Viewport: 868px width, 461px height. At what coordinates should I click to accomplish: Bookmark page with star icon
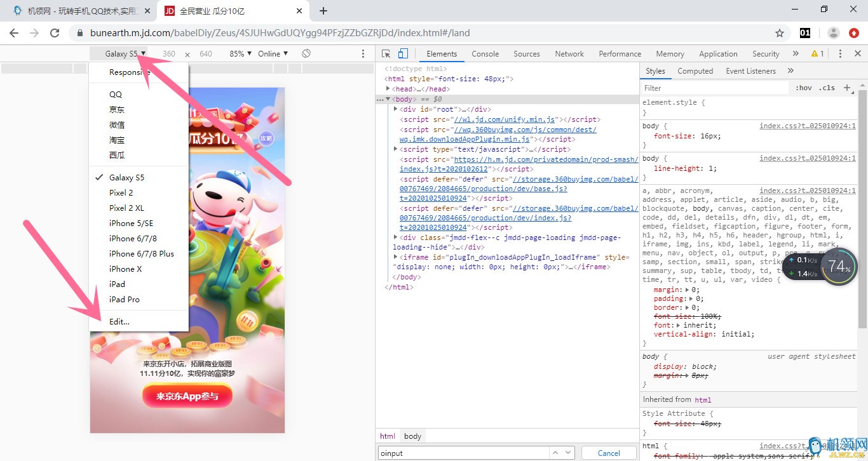pyautogui.click(x=780, y=33)
